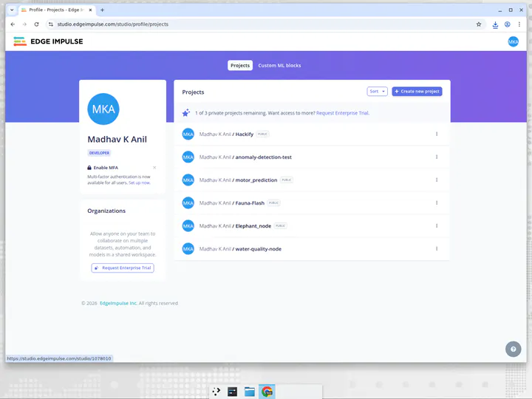The height and width of the screenshot is (399, 532).
Task: Open the water-quality-node options menu
Action: 437,249
